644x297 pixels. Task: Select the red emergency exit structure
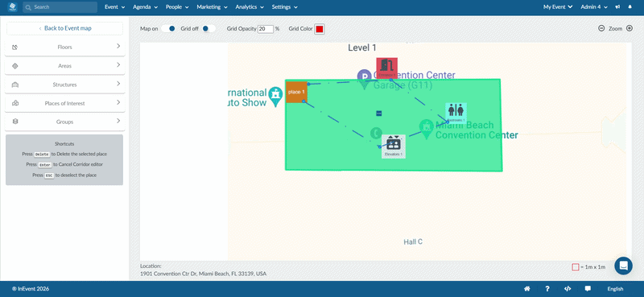[387, 68]
